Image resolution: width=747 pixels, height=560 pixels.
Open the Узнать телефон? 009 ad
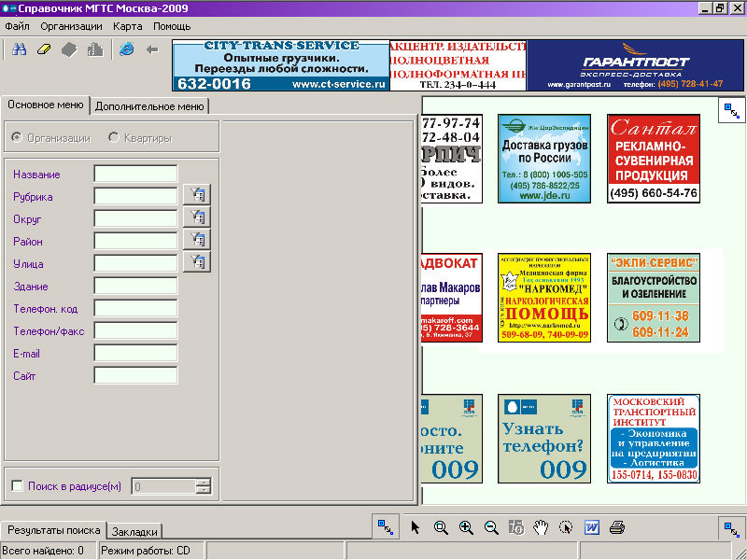(544, 439)
